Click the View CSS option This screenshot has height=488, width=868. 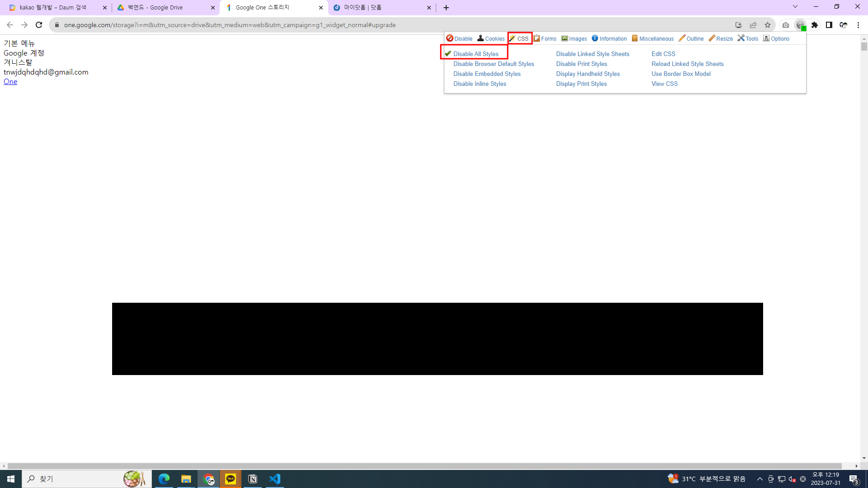coord(665,84)
